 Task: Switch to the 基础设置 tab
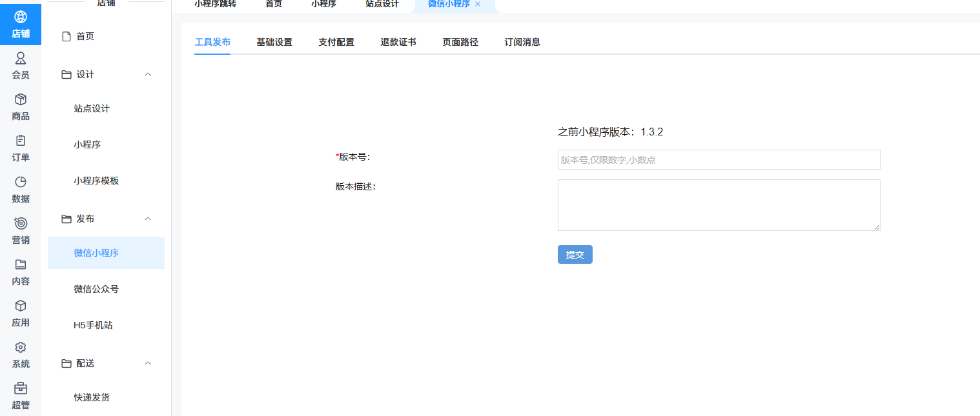tap(274, 42)
